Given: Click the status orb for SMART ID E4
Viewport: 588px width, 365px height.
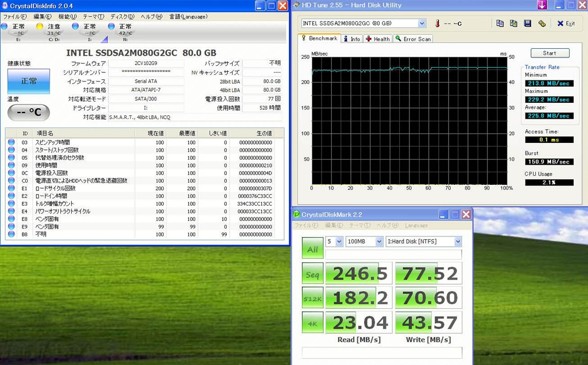Looking at the screenshot, I should tap(11, 211).
